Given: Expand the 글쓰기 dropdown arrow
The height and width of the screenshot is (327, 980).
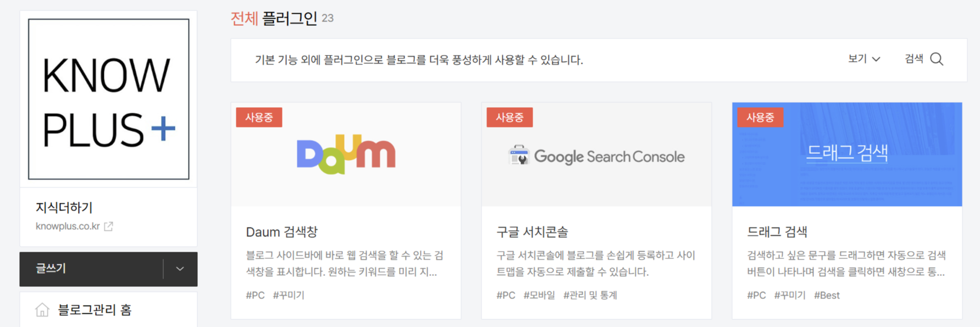Looking at the screenshot, I should pos(180,269).
